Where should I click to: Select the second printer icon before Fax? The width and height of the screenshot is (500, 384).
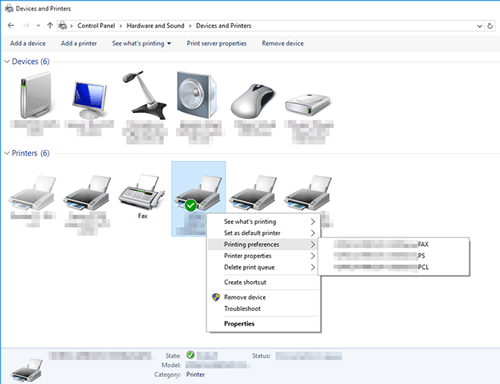coord(87,193)
